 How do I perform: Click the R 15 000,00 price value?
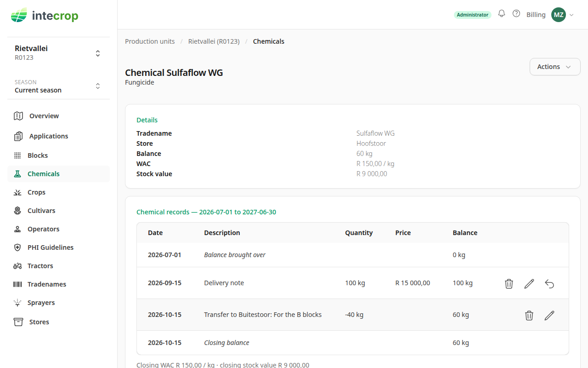413,283
